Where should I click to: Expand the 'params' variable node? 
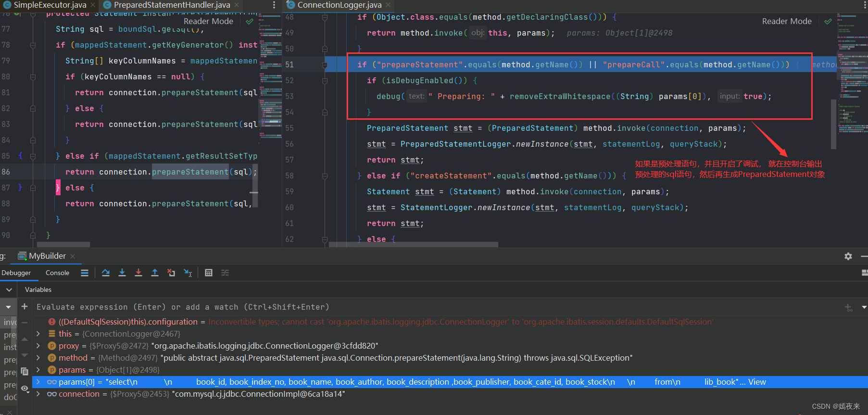pos(38,369)
